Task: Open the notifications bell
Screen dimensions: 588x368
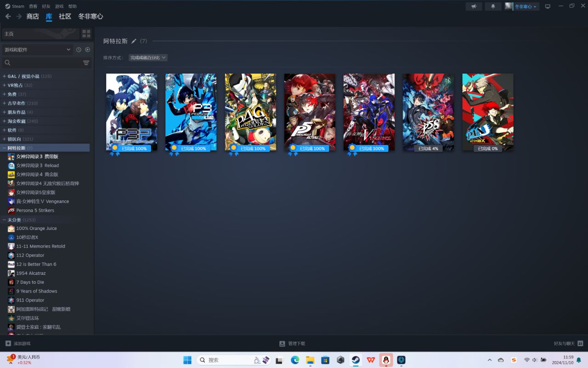Action: pyautogui.click(x=493, y=6)
